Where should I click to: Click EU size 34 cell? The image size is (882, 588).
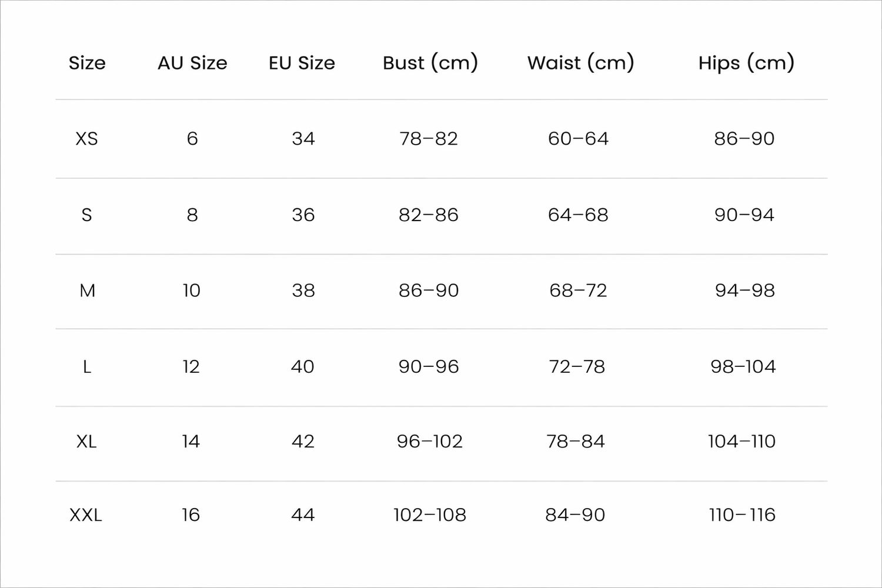303,139
